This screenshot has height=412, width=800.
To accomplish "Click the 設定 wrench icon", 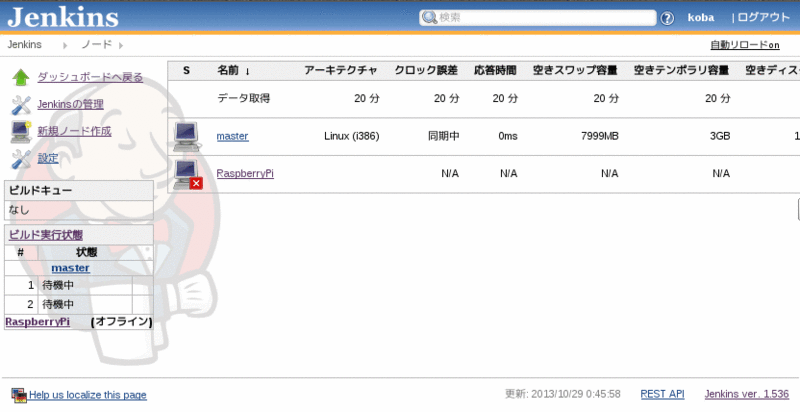I will [x=21, y=159].
